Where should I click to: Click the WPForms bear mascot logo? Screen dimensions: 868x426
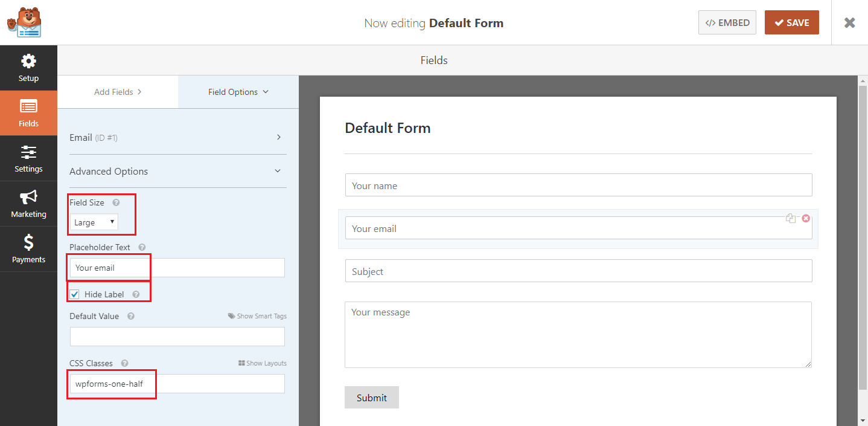coord(24,22)
